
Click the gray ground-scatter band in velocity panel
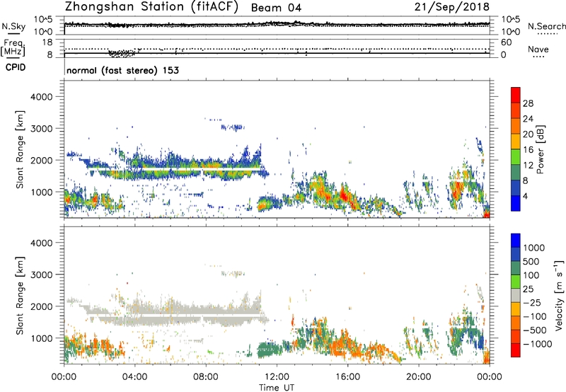coord(173,313)
